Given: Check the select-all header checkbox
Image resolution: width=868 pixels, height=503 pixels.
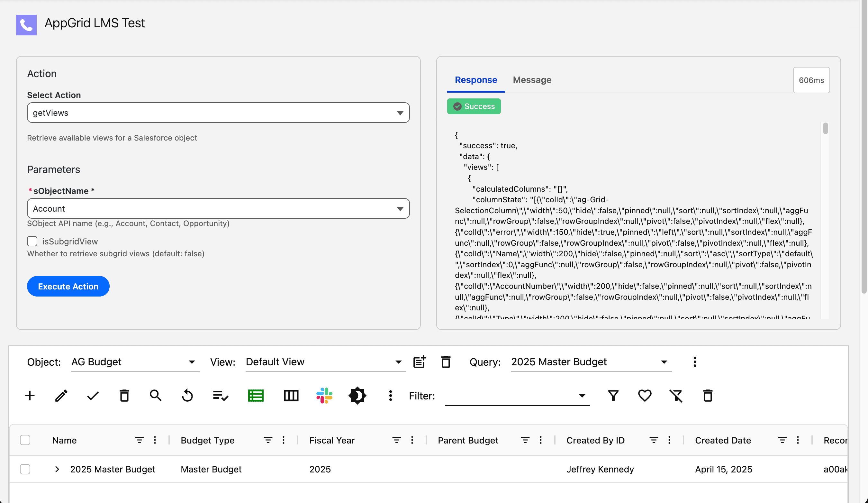Looking at the screenshot, I should click(x=25, y=440).
